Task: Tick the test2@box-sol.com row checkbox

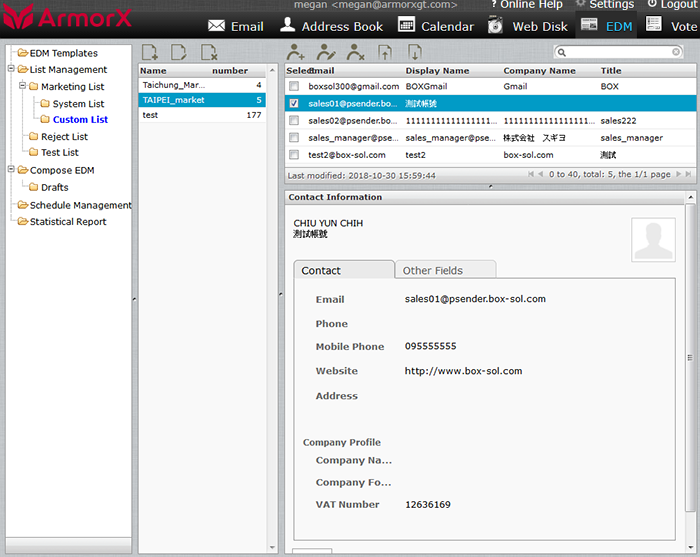Action: pyautogui.click(x=294, y=155)
